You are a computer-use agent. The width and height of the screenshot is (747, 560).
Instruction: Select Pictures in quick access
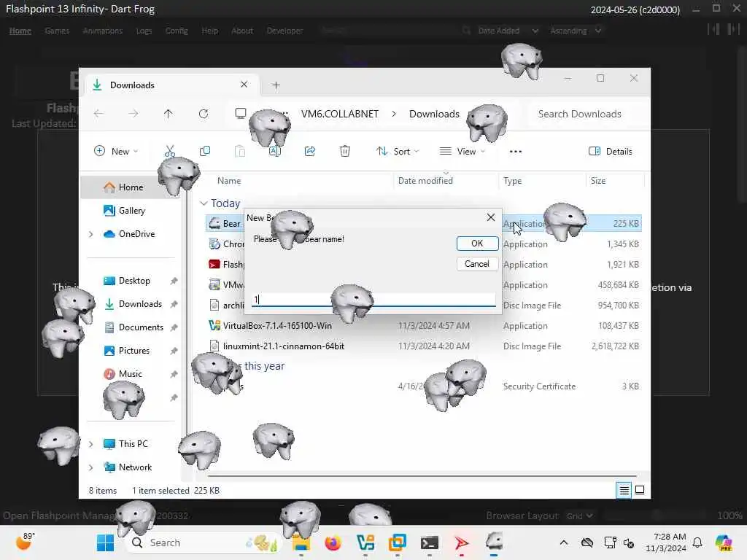134,351
